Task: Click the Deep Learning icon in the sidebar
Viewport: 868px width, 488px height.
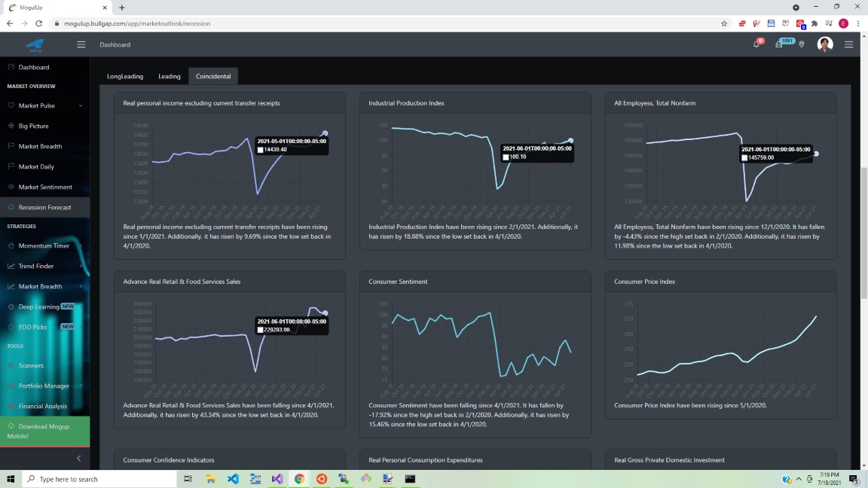Action: click(x=11, y=307)
